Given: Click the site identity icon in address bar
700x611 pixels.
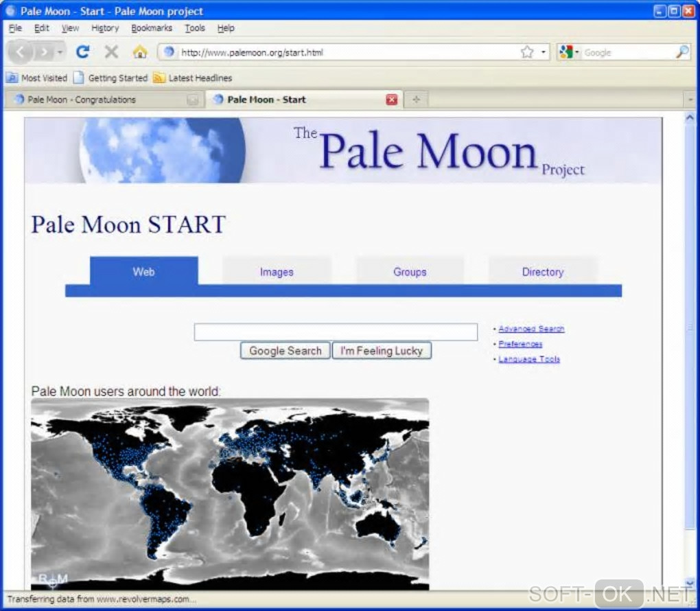Looking at the screenshot, I should pos(169,52).
